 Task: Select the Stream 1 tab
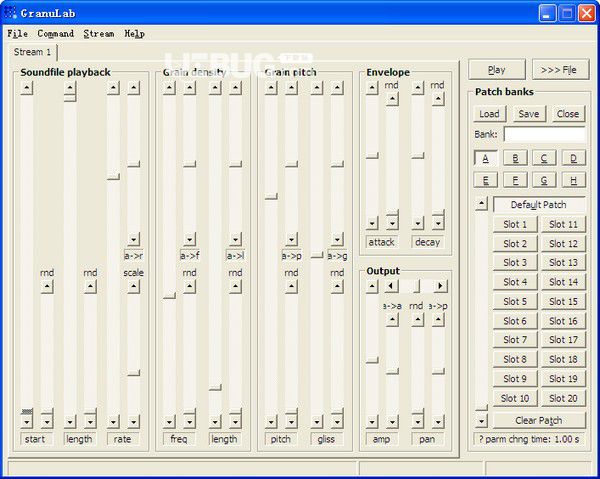pos(32,52)
